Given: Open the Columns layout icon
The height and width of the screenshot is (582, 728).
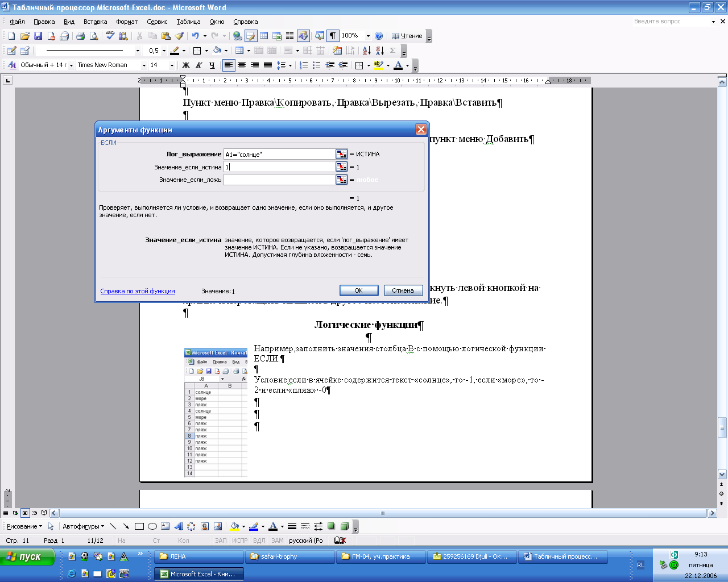Looking at the screenshot, I should [x=290, y=36].
